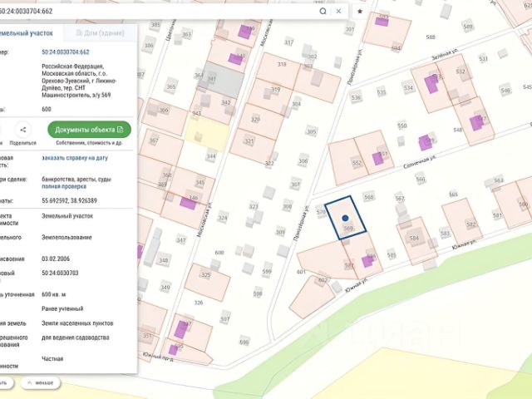Click Земли населенных пунктов text
Viewport: 532px width, 399px height.
pos(77,323)
